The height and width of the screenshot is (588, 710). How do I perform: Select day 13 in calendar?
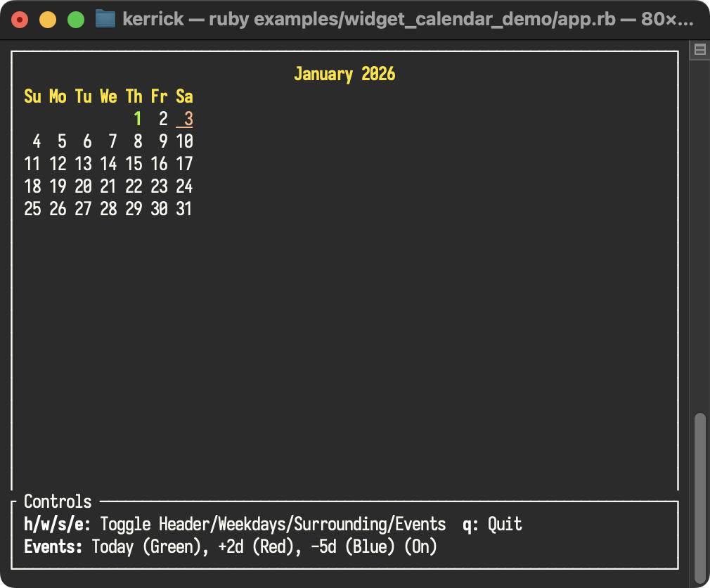coord(84,164)
